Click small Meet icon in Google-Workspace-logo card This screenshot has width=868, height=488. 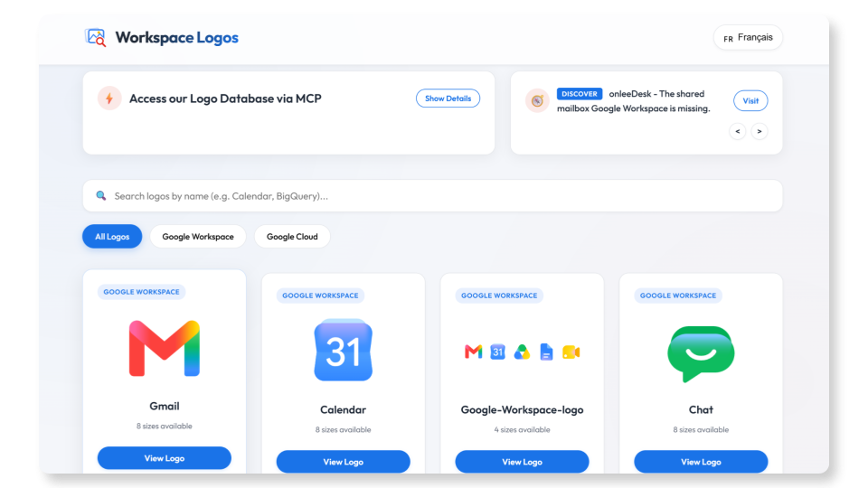tap(571, 352)
